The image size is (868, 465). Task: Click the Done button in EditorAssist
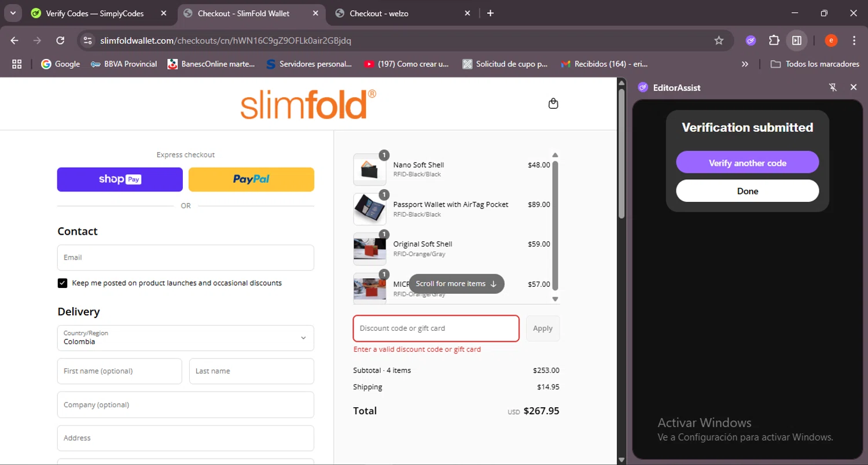[x=748, y=191]
